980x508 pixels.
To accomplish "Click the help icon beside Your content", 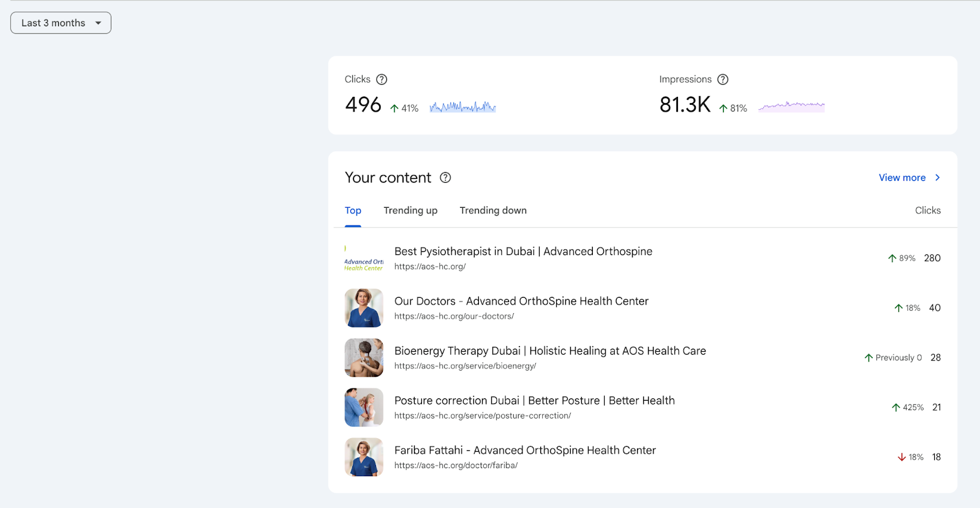I will pyautogui.click(x=445, y=178).
